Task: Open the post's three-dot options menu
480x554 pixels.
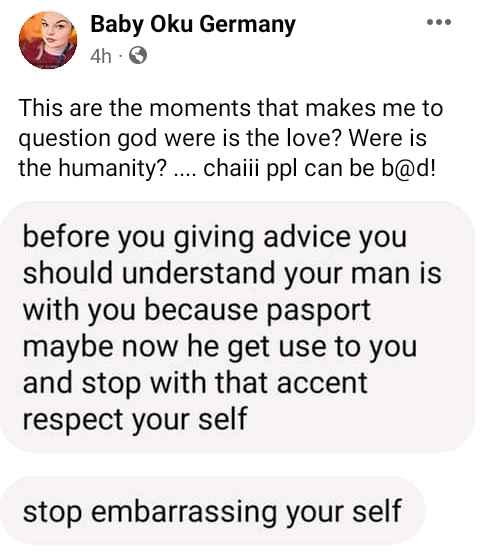Action: [x=439, y=22]
